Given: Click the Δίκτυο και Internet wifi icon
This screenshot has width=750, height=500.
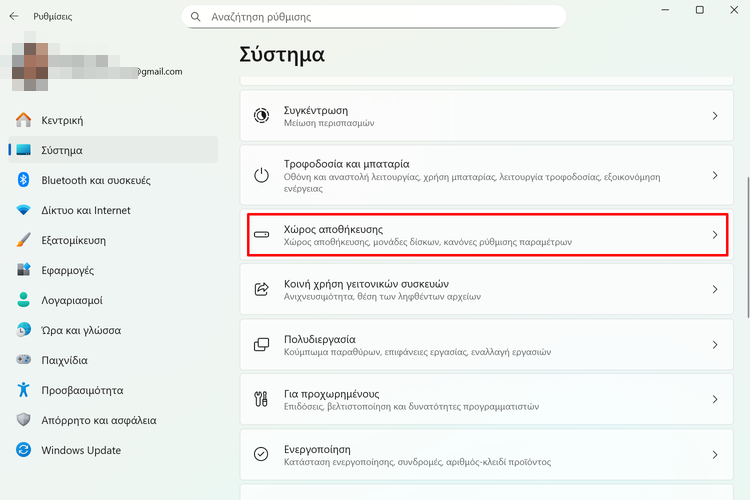Looking at the screenshot, I should (x=23, y=210).
